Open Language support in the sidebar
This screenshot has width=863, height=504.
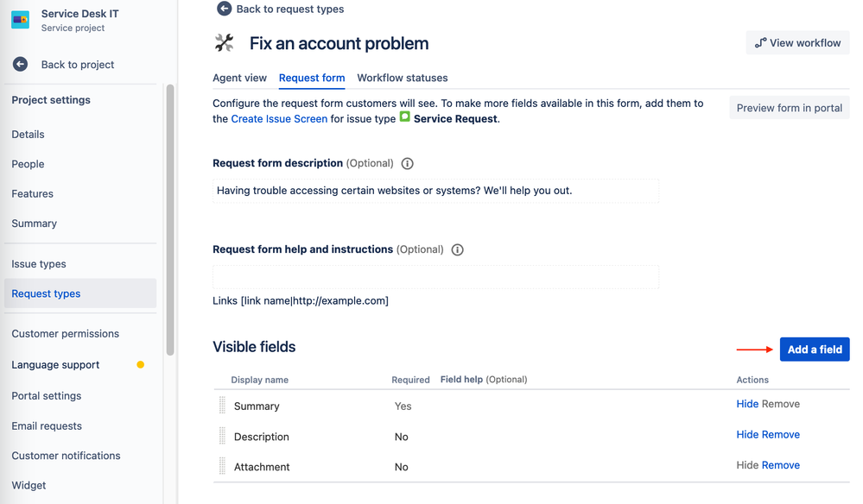point(55,365)
